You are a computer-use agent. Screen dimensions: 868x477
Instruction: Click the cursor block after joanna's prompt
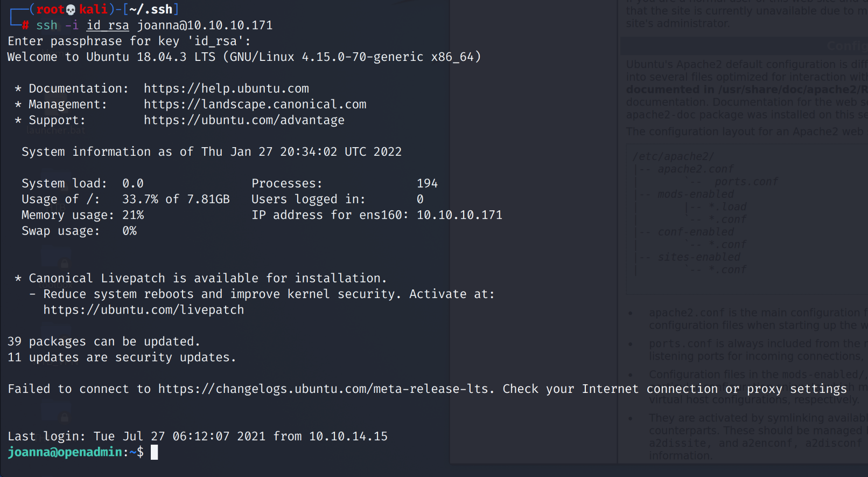click(x=155, y=452)
